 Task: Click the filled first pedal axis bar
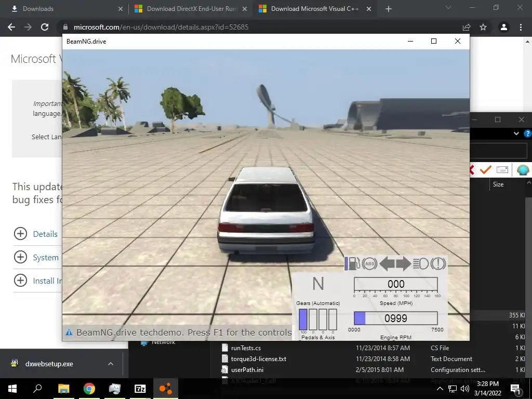pos(303,320)
